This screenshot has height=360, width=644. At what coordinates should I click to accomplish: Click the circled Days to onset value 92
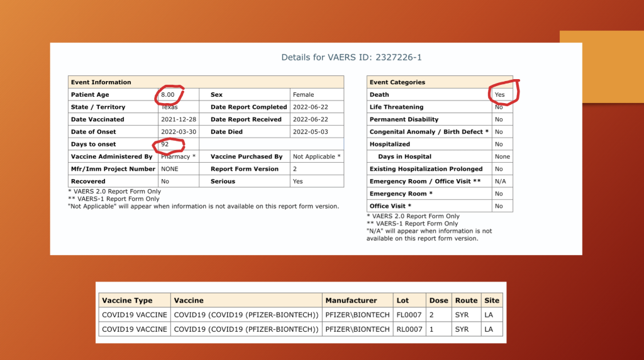point(165,144)
